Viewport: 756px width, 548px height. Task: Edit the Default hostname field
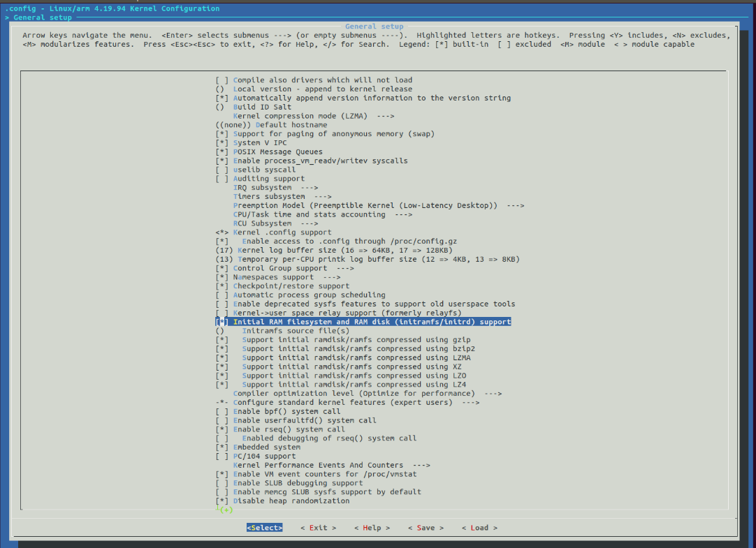[x=271, y=125]
